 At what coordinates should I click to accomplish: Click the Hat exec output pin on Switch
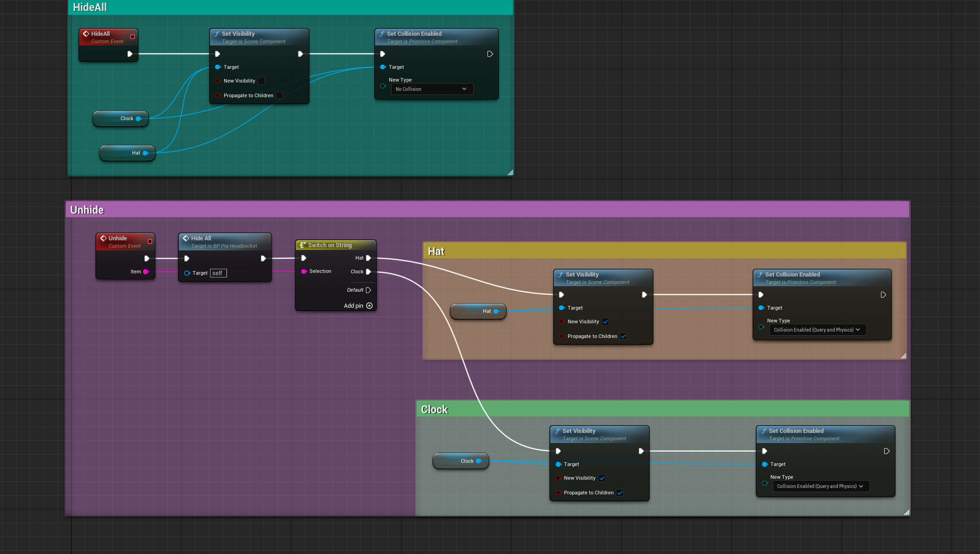coord(368,258)
